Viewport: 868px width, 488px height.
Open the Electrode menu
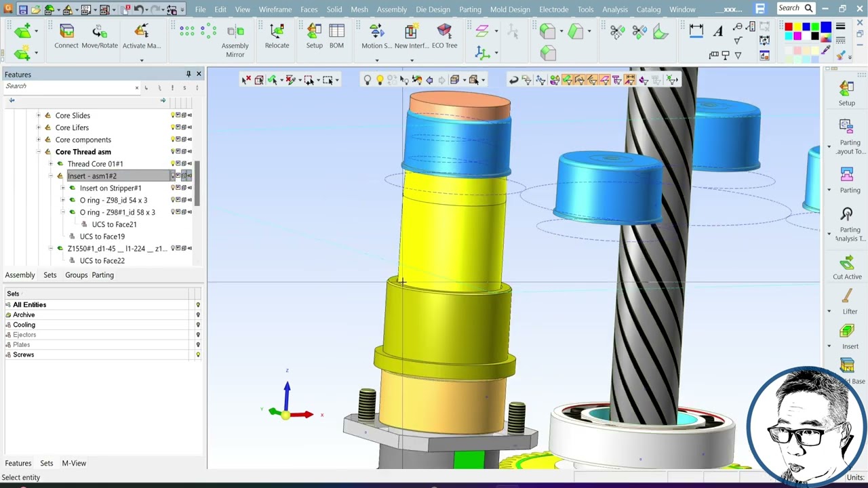coord(553,9)
